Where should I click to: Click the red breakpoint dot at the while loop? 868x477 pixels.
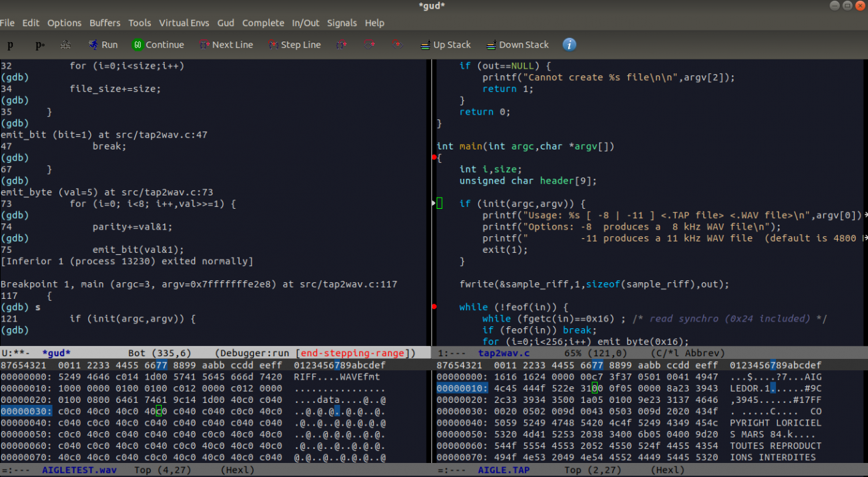[x=434, y=307]
